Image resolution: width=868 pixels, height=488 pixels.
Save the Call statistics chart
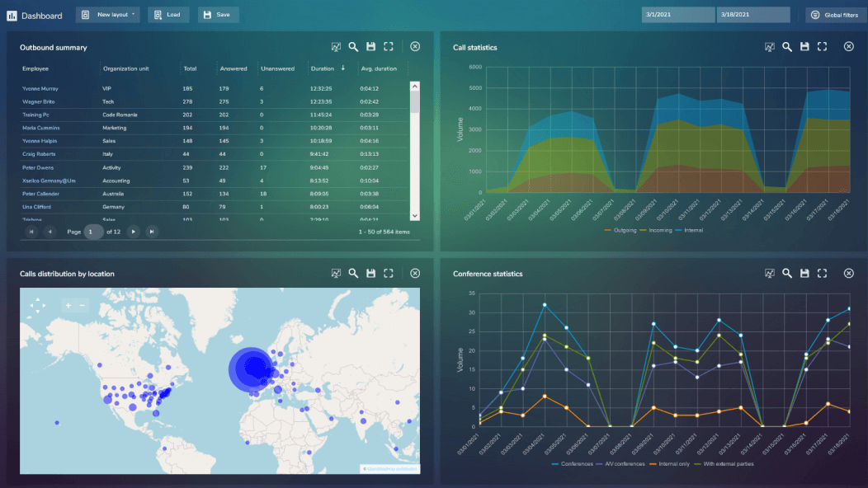coord(804,47)
